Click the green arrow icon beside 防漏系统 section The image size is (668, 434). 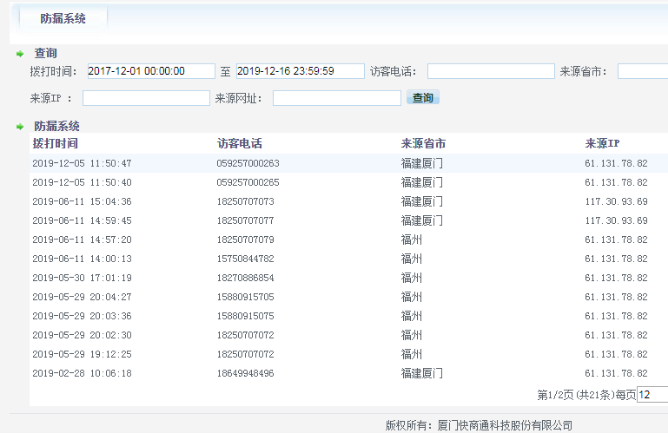[x=20, y=127]
